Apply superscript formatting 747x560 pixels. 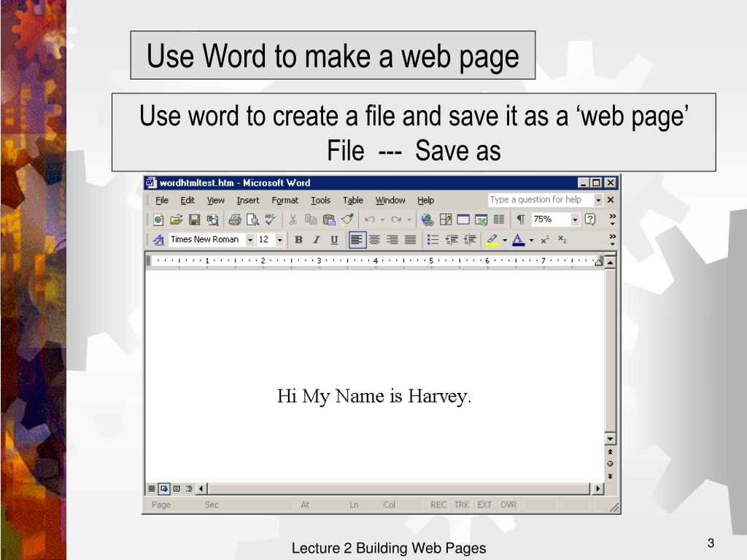(x=545, y=239)
